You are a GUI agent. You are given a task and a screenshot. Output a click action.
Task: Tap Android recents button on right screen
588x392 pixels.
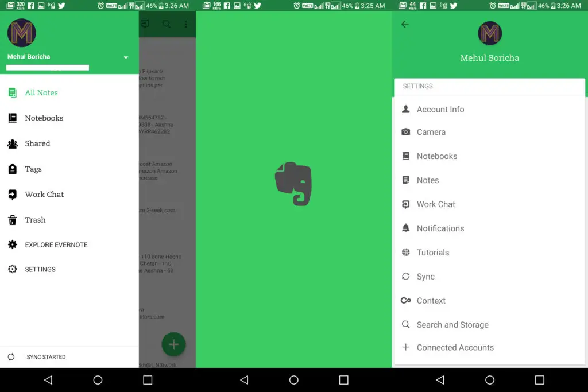(540, 380)
